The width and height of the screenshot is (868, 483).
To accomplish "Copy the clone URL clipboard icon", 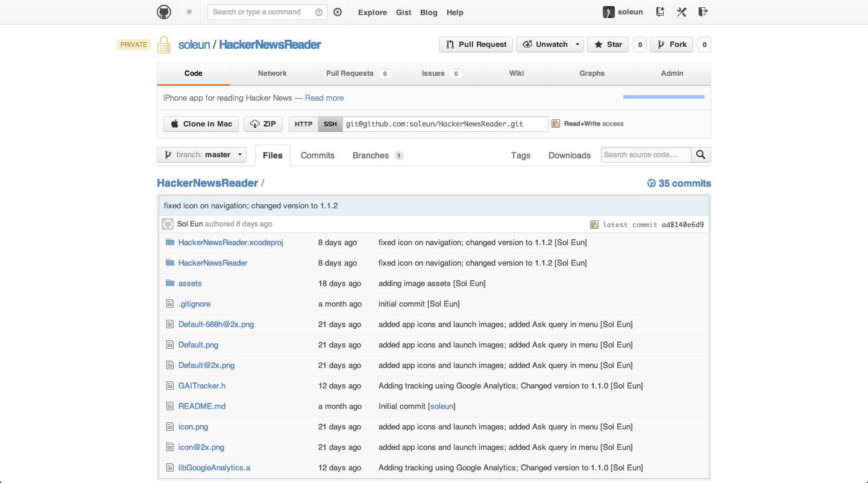I will click(x=556, y=123).
